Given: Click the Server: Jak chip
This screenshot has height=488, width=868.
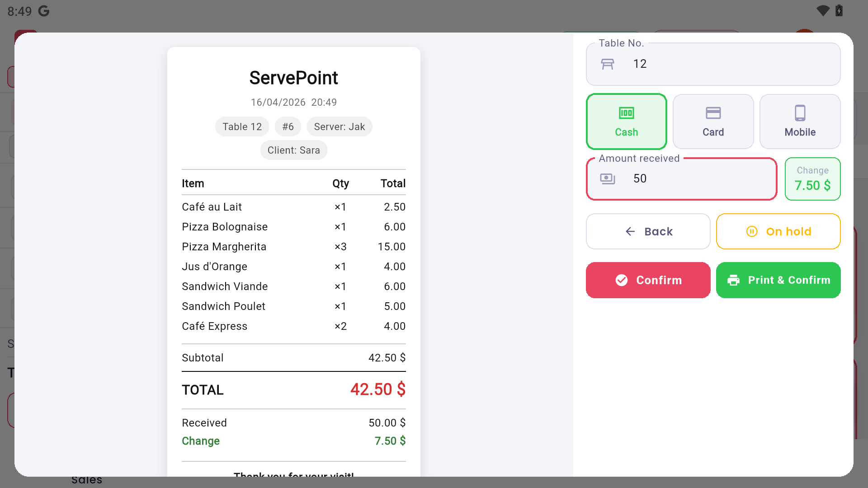Looking at the screenshot, I should tap(340, 127).
